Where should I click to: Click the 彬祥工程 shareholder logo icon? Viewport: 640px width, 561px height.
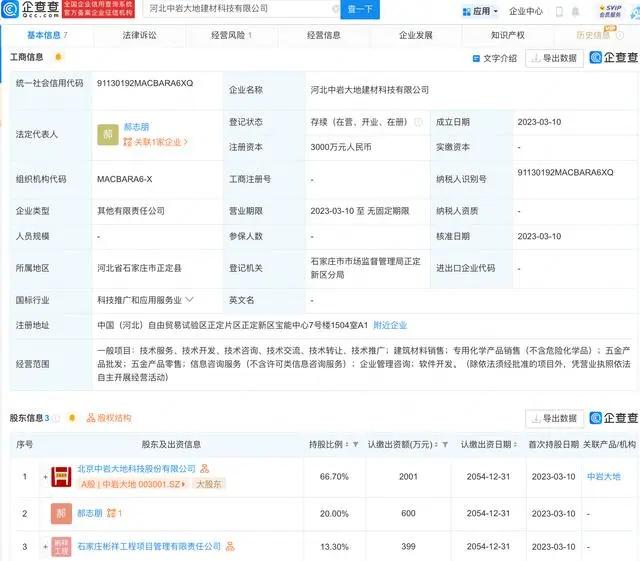pyautogui.click(x=61, y=547)
